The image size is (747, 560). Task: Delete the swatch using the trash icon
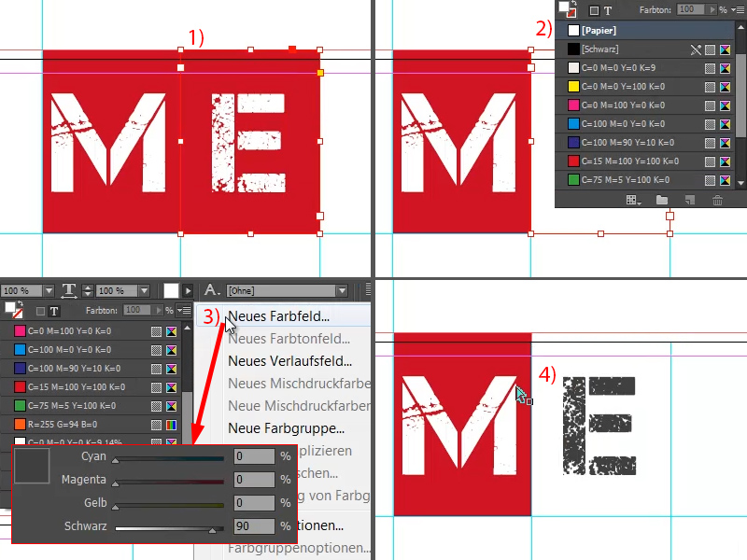pos(717,200)
